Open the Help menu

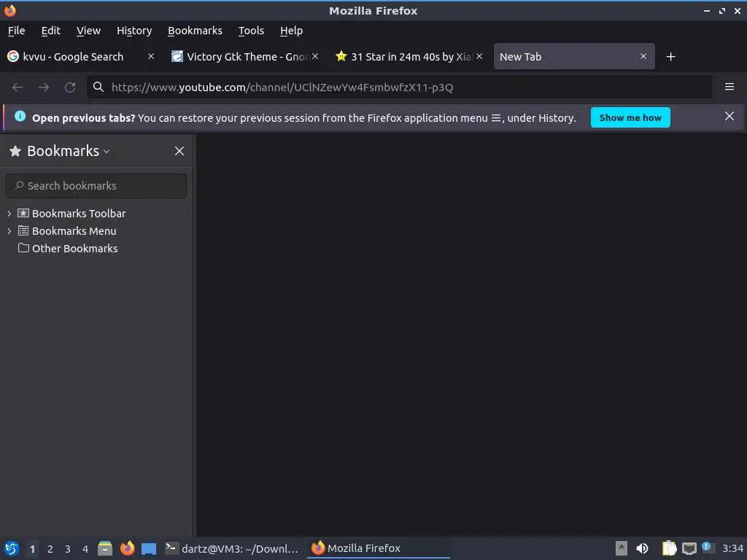click(x=291, y=31)
